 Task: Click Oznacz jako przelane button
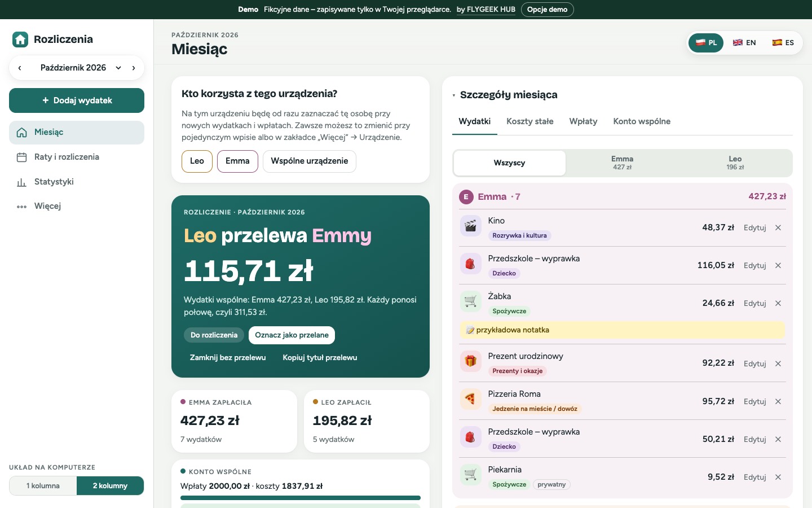pyautogui.click(x=292, y=335)
